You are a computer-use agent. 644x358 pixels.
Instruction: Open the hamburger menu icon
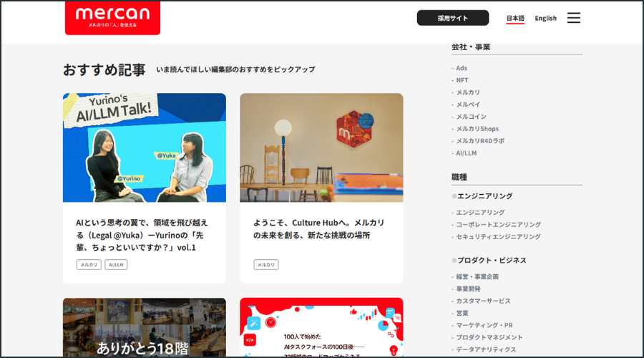pyautogui.click(x=574, y=18)
